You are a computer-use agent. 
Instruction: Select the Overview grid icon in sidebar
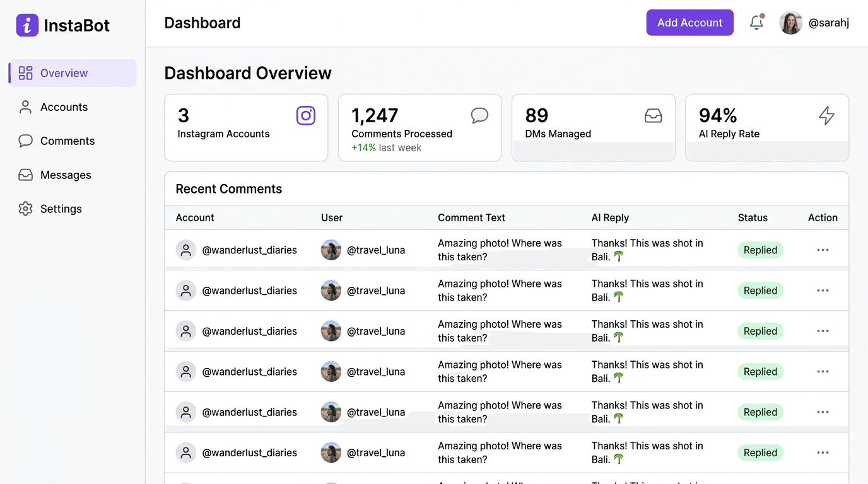pyautogui.click(x=25, y=72)
